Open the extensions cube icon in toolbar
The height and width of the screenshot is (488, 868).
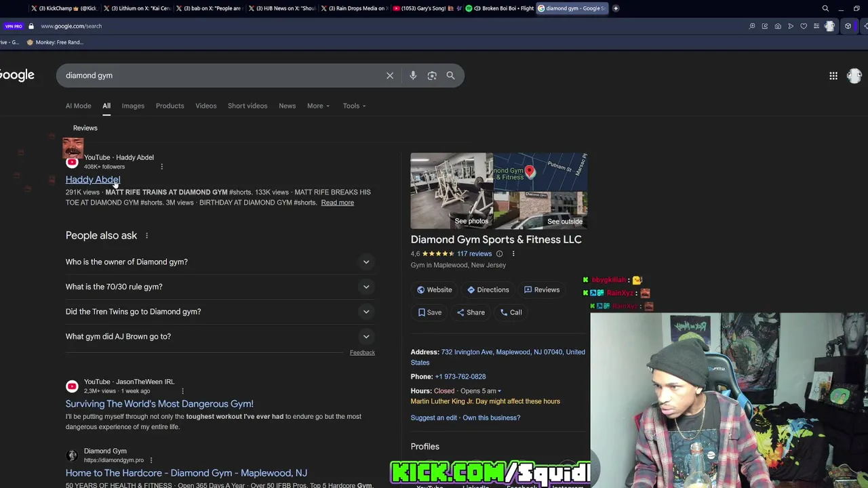(x=848, y=26)
